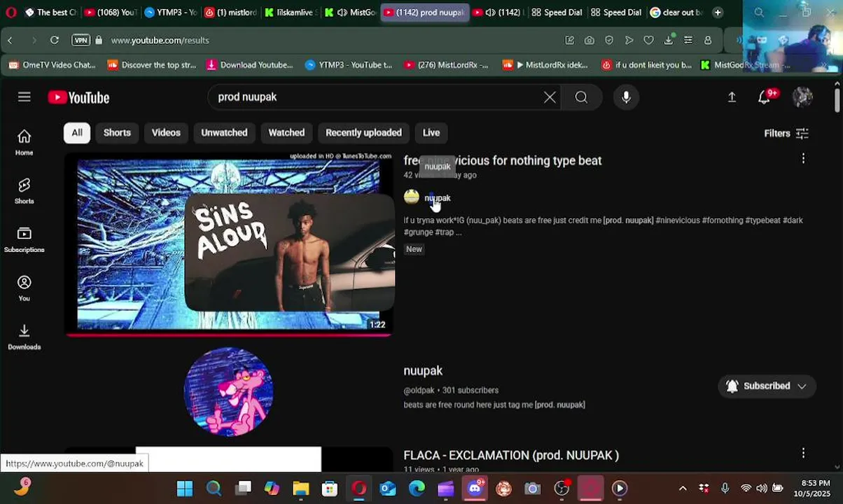Open FLACA - EXCLAMATION video title
This screenshot has height=504, width=843.
click(x=511, y=455)
